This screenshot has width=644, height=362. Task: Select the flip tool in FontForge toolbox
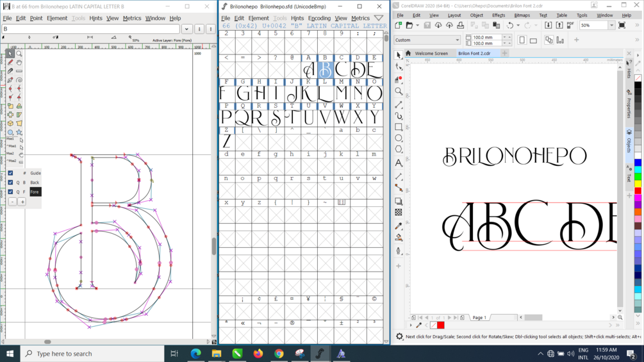[10, 115]
